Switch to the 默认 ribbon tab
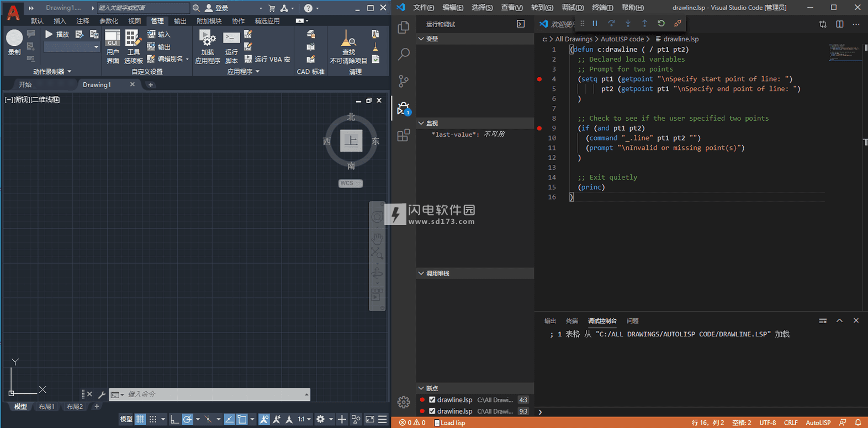 coord(37,21)
